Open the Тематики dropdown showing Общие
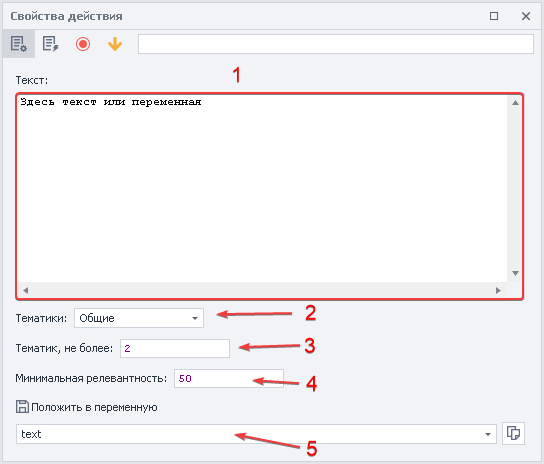Viewport: 544px width, 464px height. 139,318
